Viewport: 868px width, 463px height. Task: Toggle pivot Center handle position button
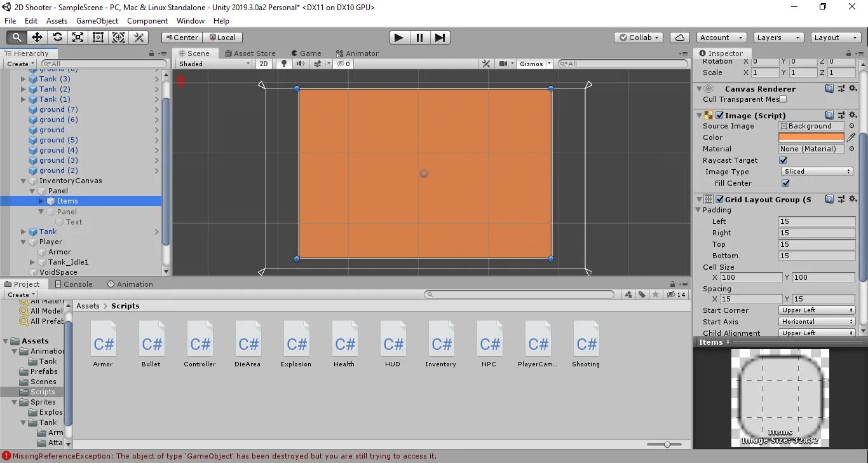[182, 38]
